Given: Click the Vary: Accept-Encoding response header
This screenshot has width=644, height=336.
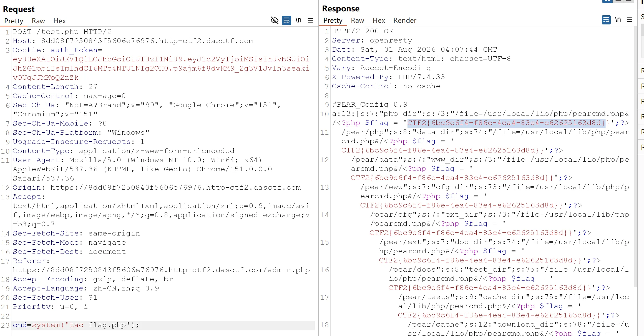Looking at the screenshot, I should click(x=381, y=68).
